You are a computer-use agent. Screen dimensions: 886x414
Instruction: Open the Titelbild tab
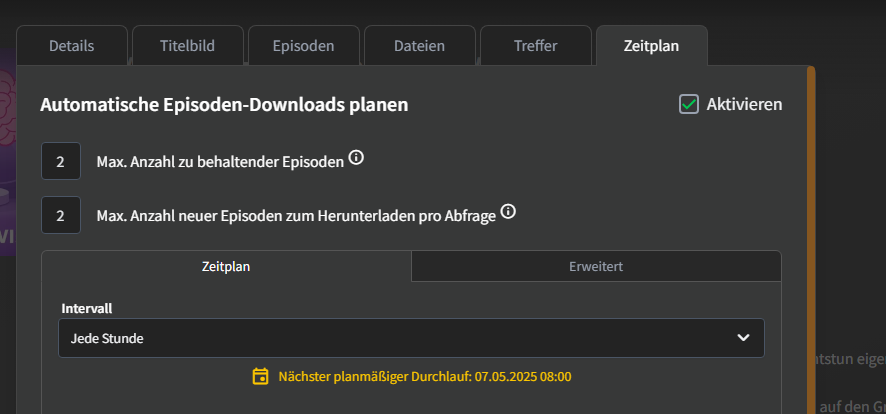[x=188, y=46]
